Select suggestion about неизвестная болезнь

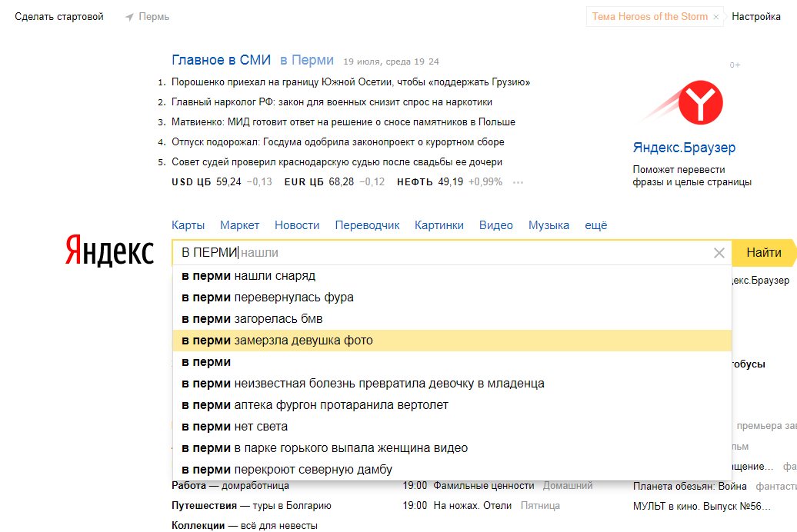[452, 384]
